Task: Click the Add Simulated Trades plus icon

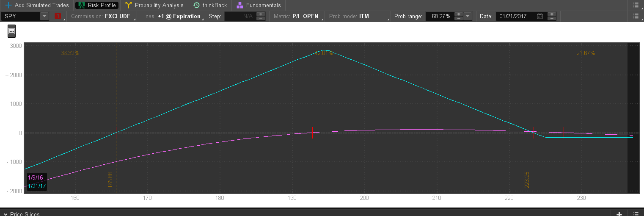Action: (8, 5)
